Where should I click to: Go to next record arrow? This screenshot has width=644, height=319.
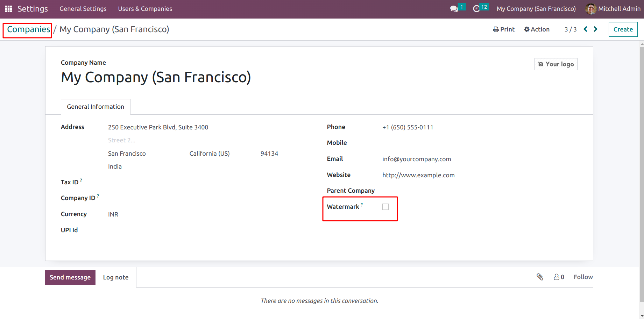tap(595, 29)
